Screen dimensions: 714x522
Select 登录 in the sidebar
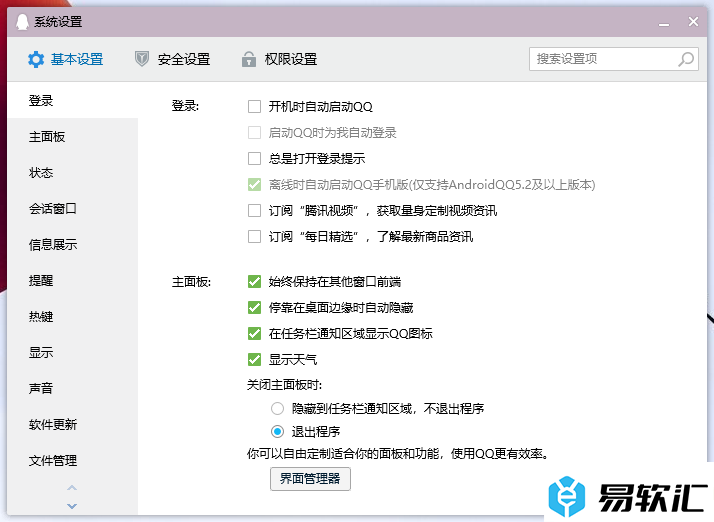(x=73, y=101)
